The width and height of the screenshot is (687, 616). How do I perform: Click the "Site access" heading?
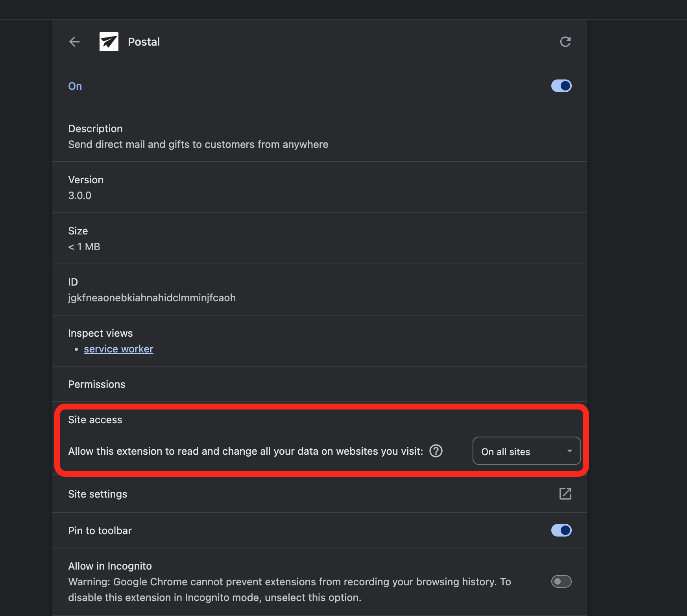(x=95, y=420)
